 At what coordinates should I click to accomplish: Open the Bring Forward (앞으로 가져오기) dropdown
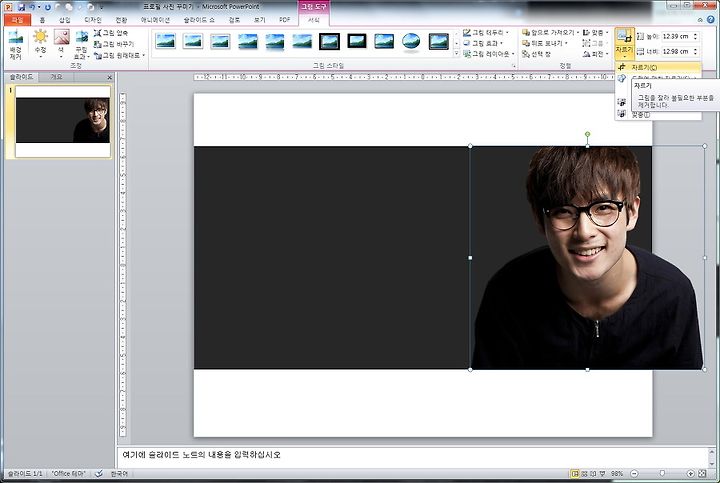[x=551, y=33]
